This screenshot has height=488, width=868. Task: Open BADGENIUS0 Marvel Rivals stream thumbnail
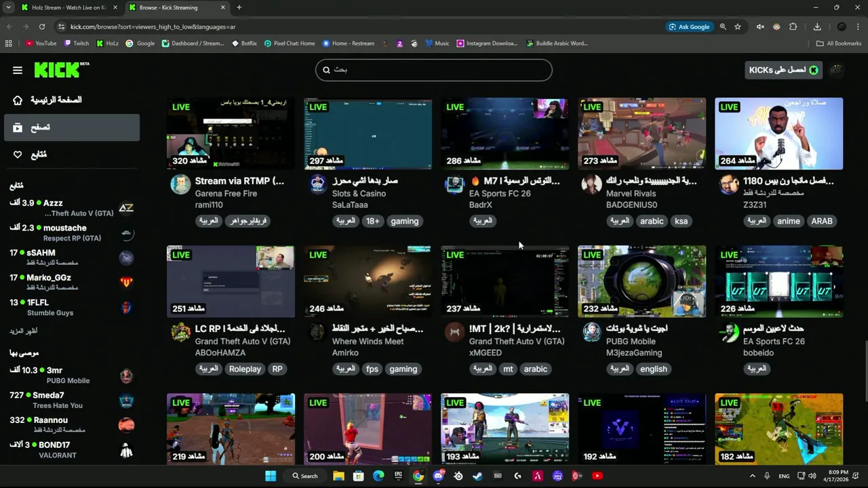(642, 134)
